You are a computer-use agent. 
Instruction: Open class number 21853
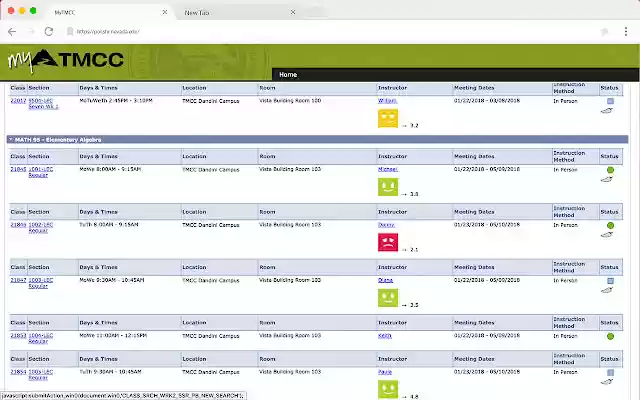click(x=18, y=336)
